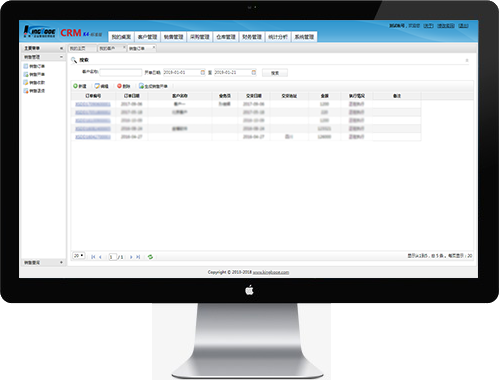Open the 客户管理 top navigation tab
The height and width of the screenshot is (380, 499).
[147, 37]
